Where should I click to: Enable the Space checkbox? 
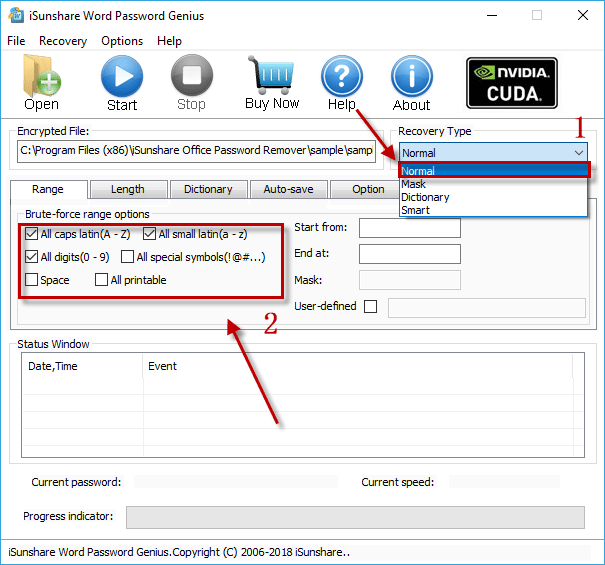pyautogui.click(x=31, y=279)
